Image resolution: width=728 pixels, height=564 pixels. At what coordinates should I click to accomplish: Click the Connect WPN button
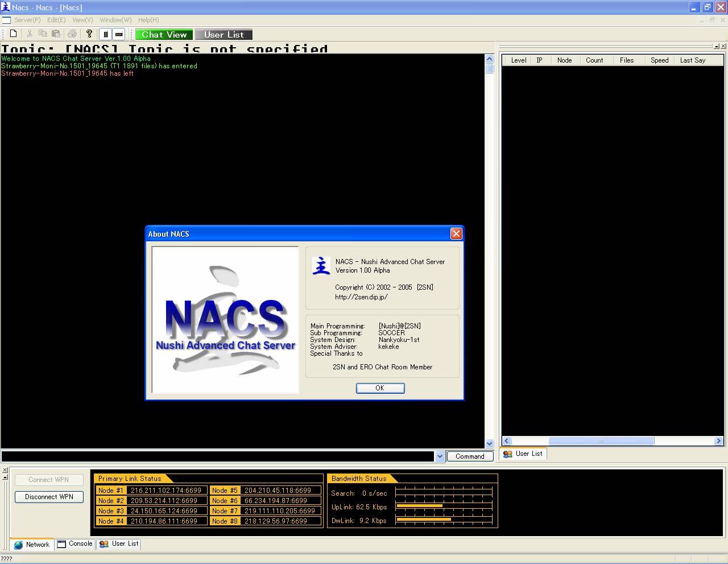pos(49,480)
